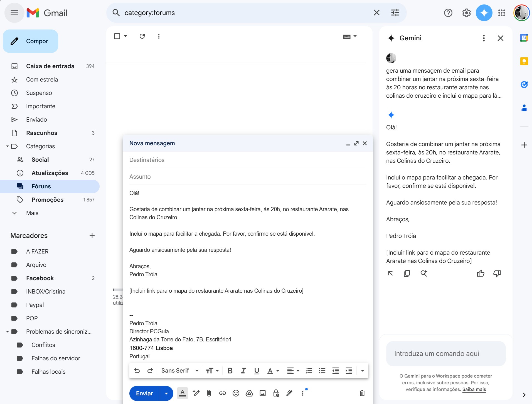The image size is (532, 404).
Task: Open Gmail settings gear
Action: [x=466, y=13]
